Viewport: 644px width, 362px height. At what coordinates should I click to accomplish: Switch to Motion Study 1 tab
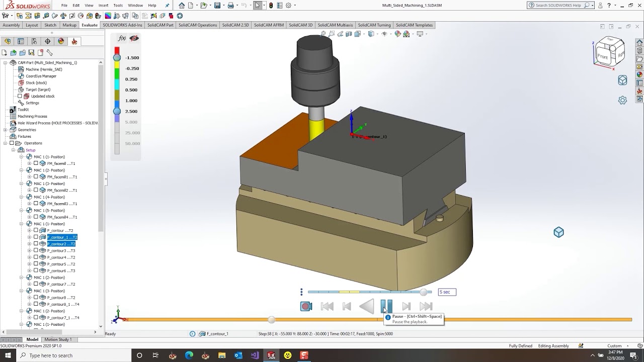[58, 339]
